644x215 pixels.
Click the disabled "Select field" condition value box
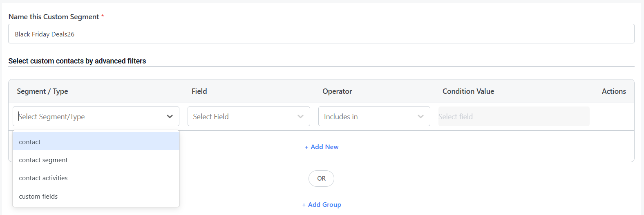click(x=514, y=116)
